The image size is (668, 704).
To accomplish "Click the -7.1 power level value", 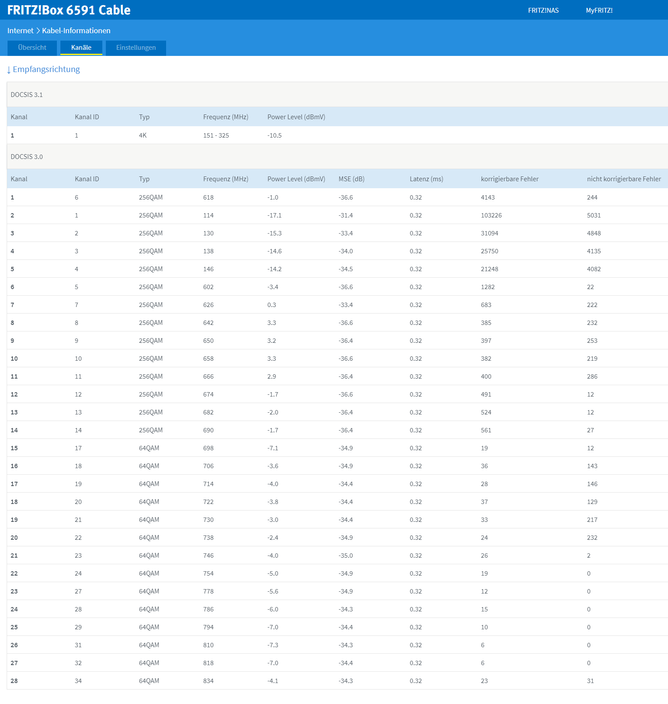I will coord(272,448).
